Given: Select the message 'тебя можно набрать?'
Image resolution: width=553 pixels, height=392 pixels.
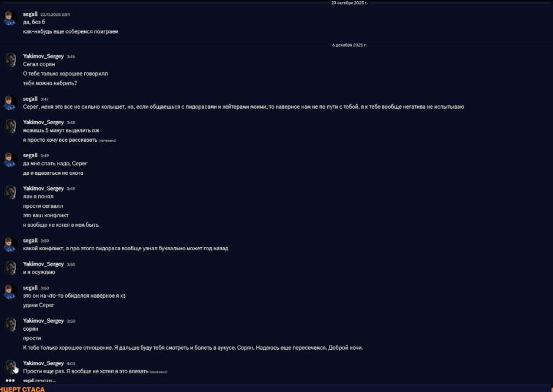Looking at the screenshot, I should pos(50,83).
